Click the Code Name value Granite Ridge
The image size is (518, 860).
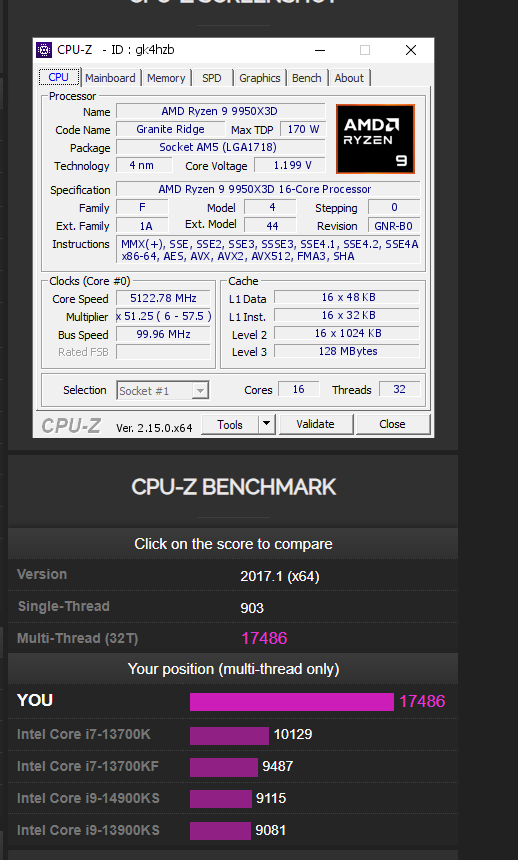click(x=170, y=129)
